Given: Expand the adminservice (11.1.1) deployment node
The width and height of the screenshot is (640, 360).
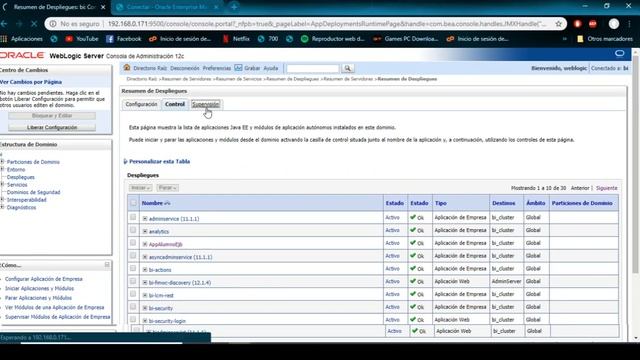Looking at the screenshot, I should tap(145, 219).
